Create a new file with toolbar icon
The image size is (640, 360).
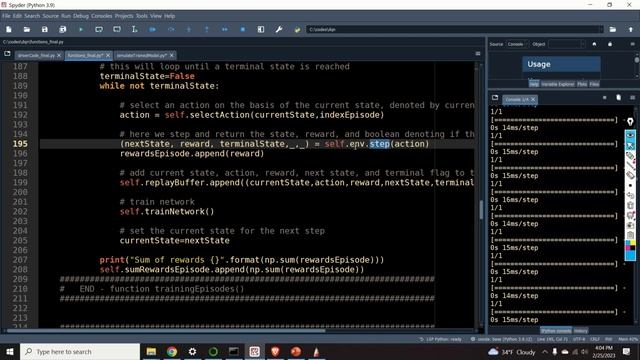click(x=9, y=29)
